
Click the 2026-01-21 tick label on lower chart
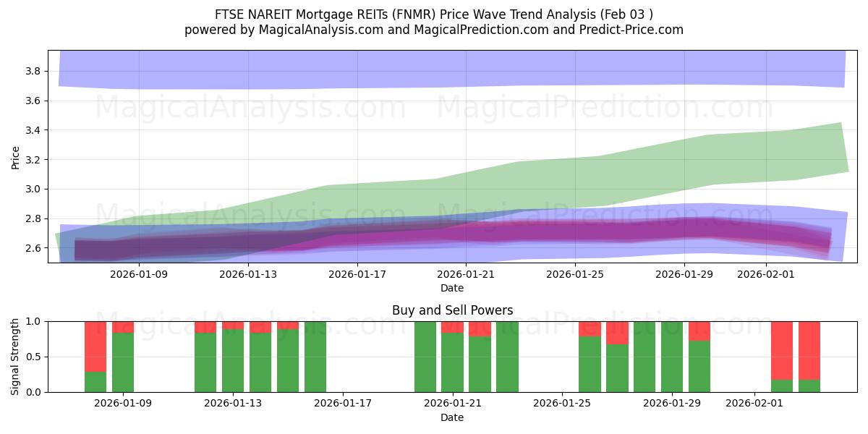coord(453,402)
